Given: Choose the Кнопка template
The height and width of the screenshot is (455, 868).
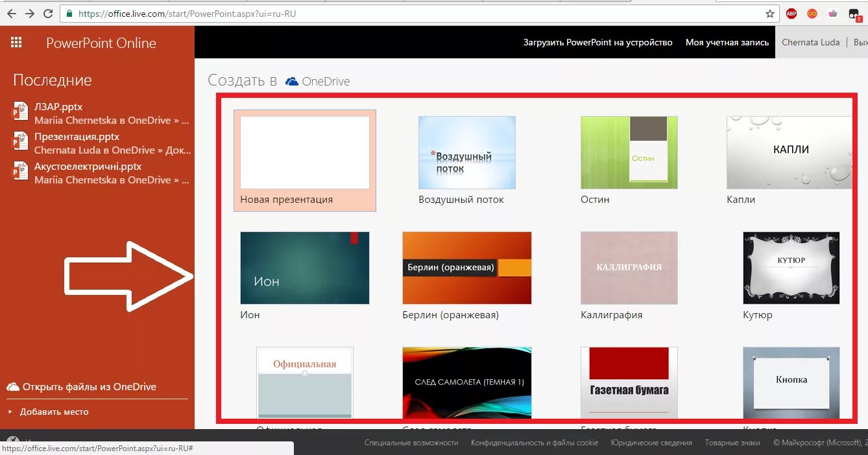Looking at the screenshot, I should (791, 382).
